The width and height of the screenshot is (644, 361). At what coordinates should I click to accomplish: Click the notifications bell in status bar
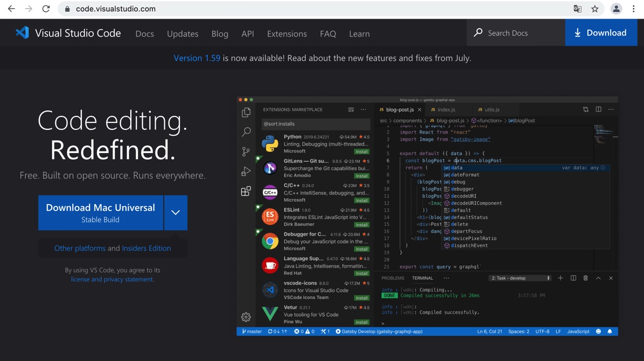pyautogui.click(x=610, y=331)
